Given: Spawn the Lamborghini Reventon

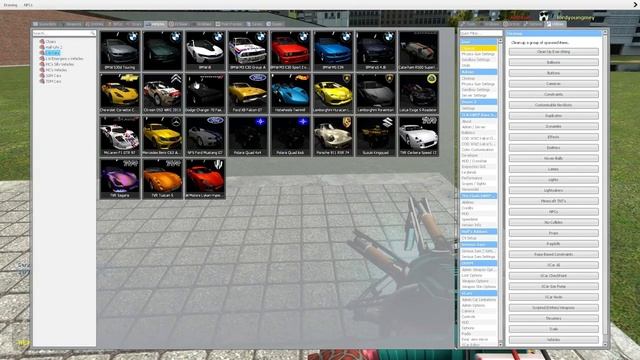Looking at the screenshot, I should (376, 93).
